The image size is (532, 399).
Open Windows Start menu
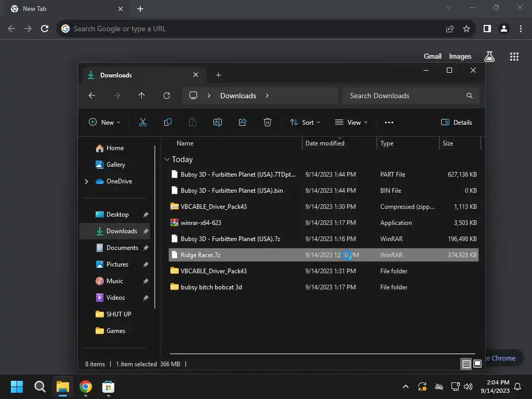tap(17, 387)
